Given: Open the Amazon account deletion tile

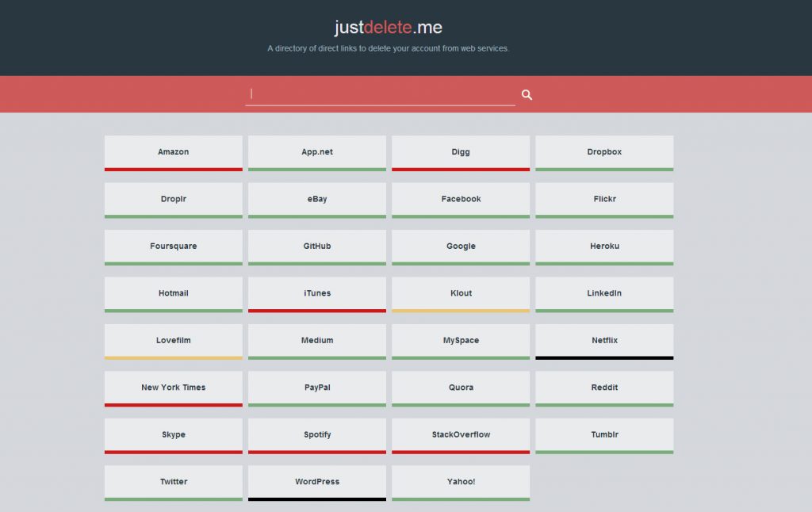Looking at the screenshot, I should point(173,152).
